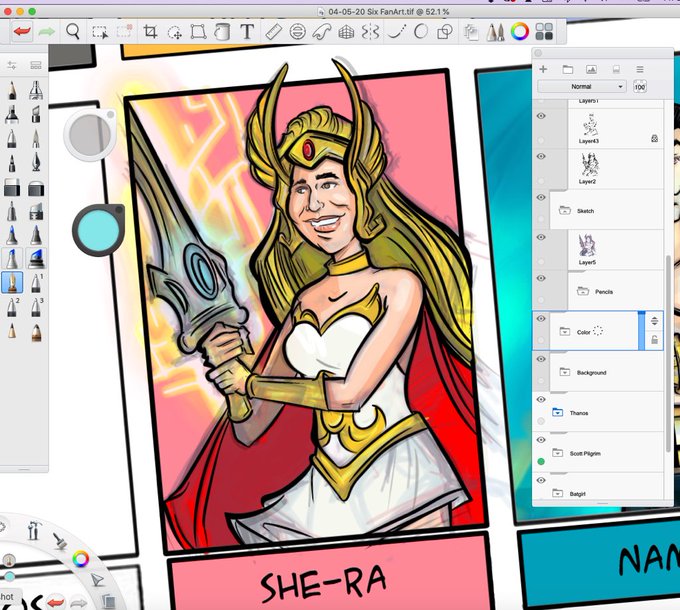This screenshot has height=610, width=680.
Task: Select the Distort transform tool
Action: [198, 32]
